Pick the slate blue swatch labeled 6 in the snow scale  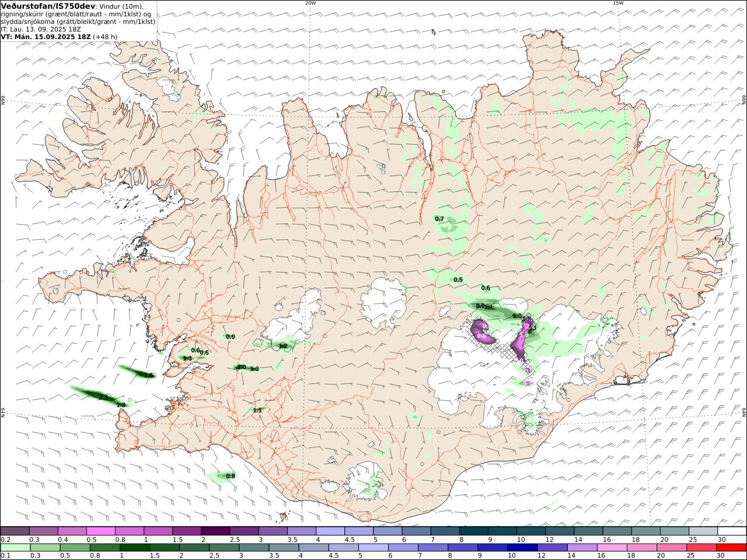click(x=417, y=531)
